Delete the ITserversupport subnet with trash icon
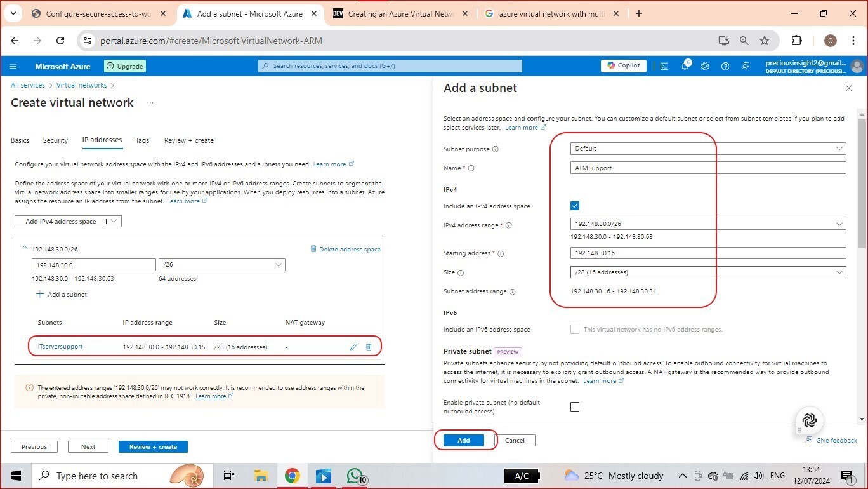Viewport: 868px width, 489px height. click(x=369, y=347)
